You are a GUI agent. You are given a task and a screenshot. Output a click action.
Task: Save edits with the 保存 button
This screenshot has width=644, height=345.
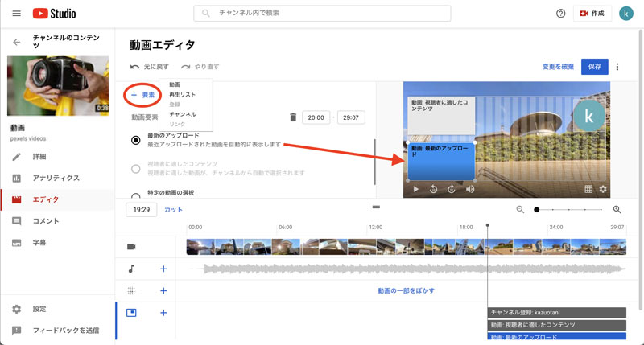click(595, 67)
